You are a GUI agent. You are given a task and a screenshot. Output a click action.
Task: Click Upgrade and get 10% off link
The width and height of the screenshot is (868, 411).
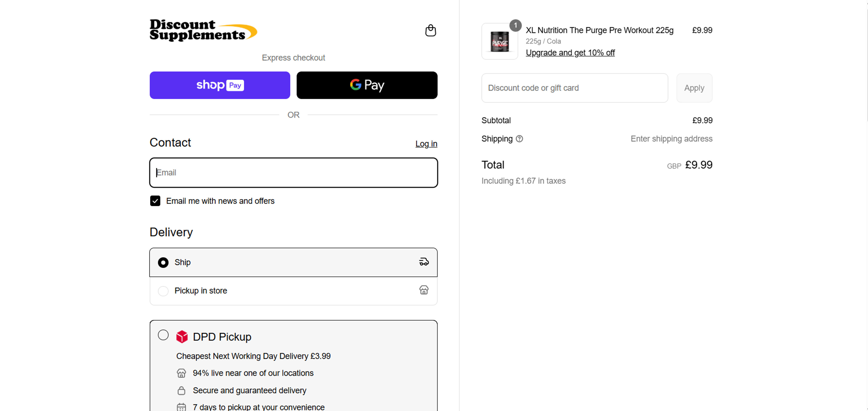click(x=570, y=52)
